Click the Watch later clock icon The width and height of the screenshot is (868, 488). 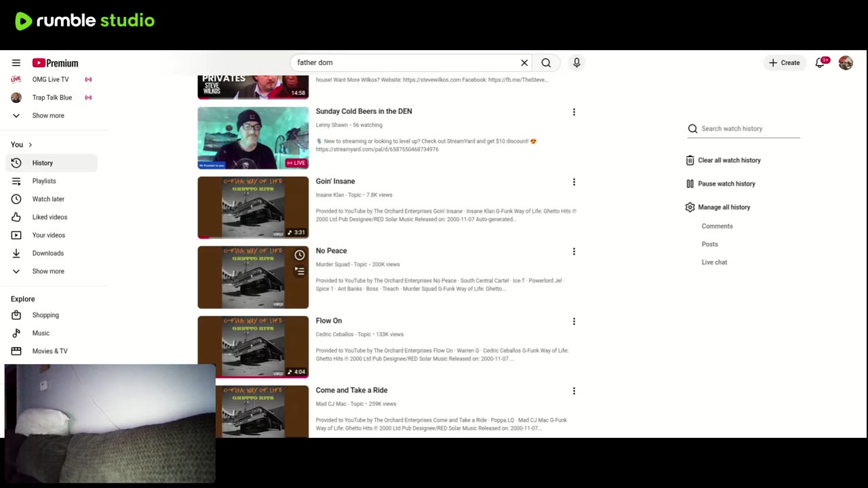16,199
